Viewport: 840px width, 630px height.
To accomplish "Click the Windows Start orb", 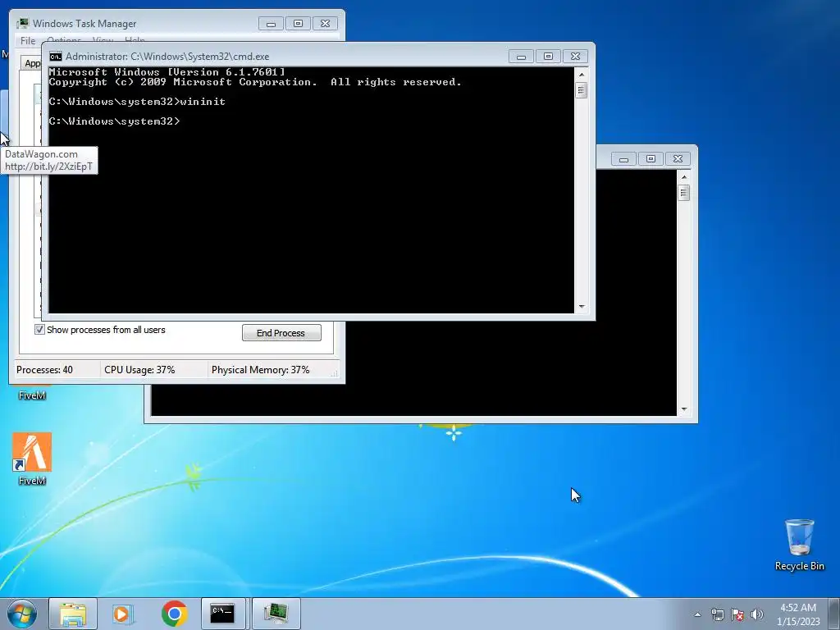I will 22,614.
